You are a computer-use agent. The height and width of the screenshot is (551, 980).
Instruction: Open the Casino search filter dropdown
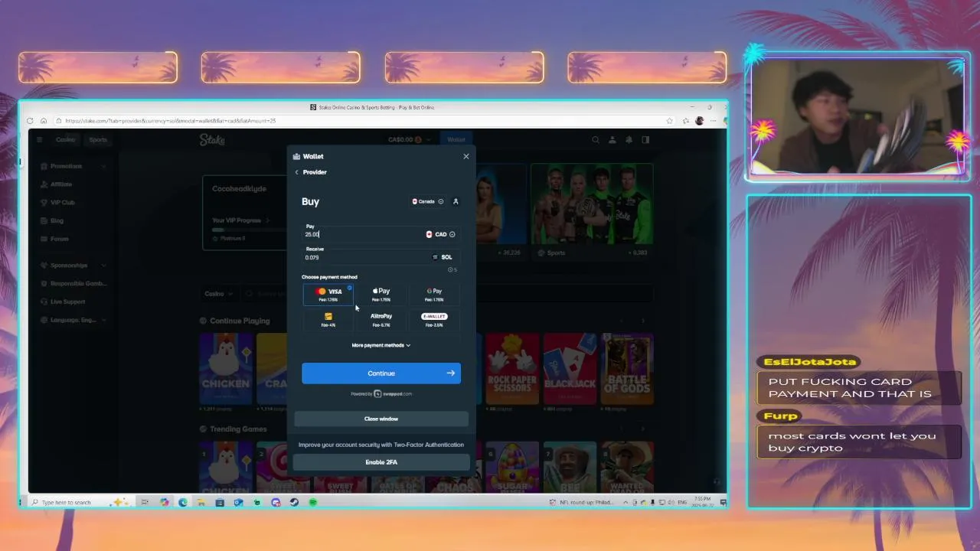[220, 294]
